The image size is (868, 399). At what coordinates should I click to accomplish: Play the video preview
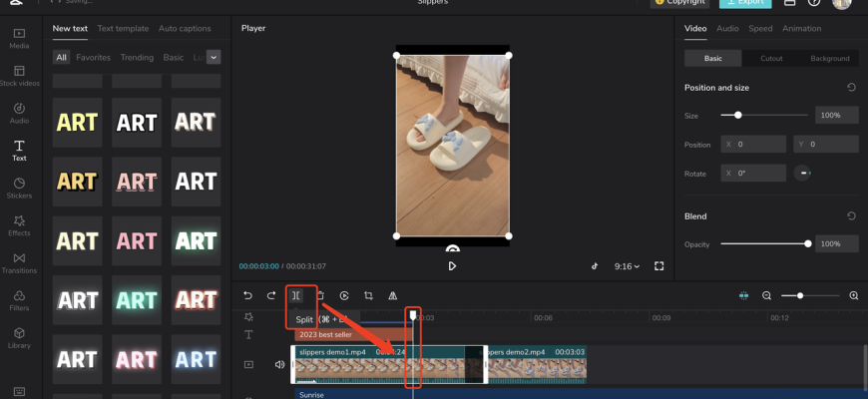point(452,266)
